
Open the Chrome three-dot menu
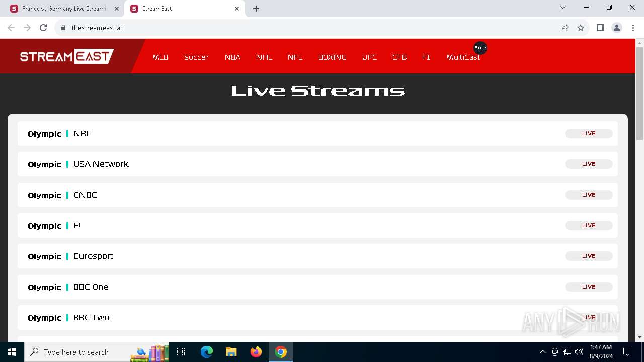click(x=633, y=28)
